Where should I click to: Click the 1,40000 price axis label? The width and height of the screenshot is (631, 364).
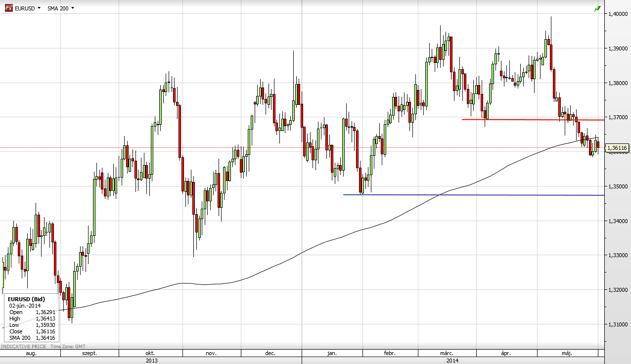click(x=618, y=14)
